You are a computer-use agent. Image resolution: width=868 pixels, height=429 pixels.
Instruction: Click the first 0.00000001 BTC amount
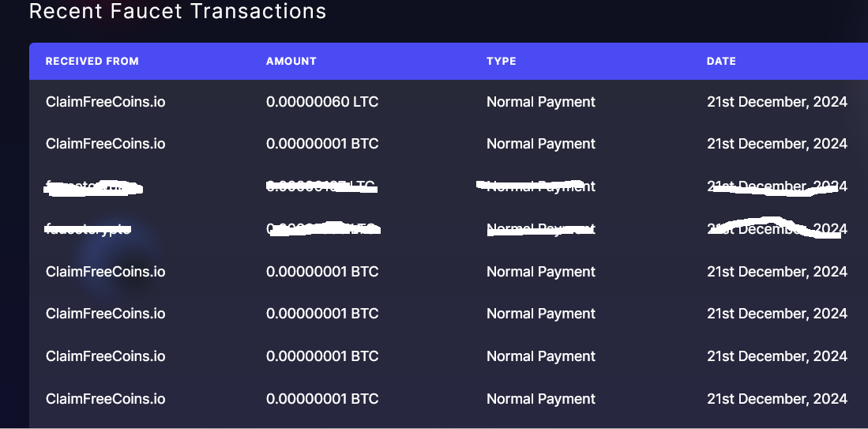(x=322, y=144)
